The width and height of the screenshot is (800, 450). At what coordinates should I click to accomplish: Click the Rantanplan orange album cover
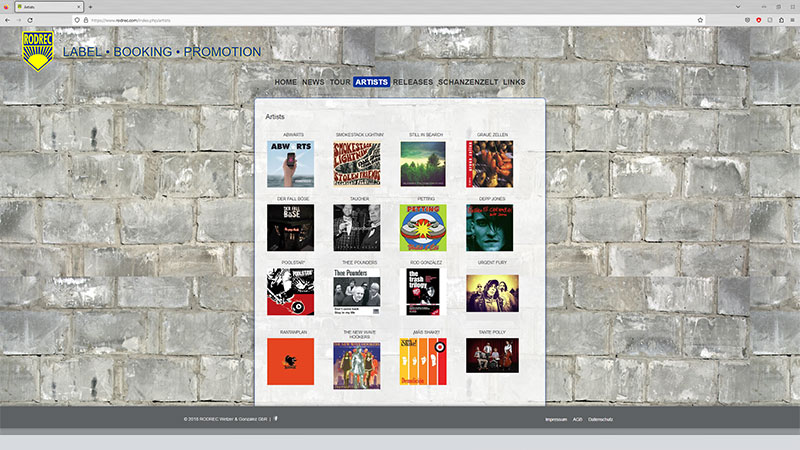290,361
